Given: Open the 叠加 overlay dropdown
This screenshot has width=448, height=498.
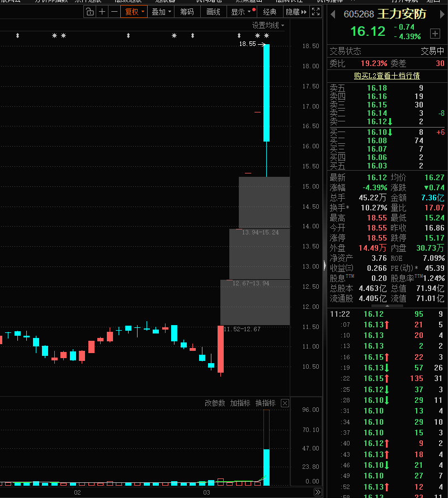Looking at the screenshot, I should point(161,12).
